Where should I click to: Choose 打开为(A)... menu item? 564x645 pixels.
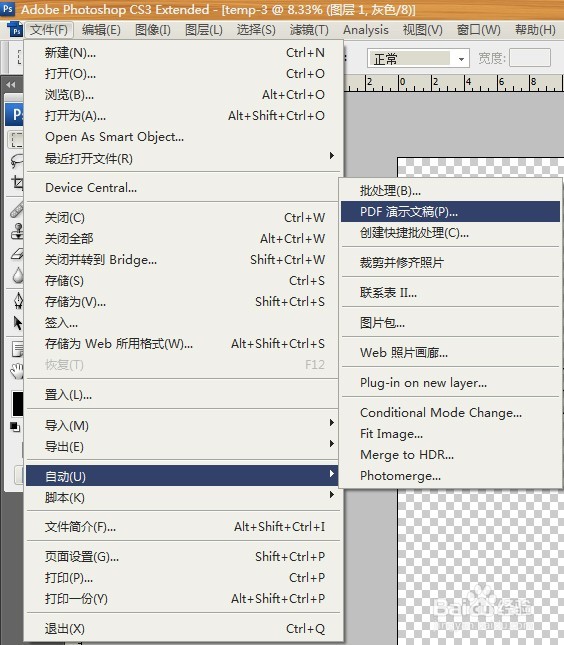click(x=183, y=116)
